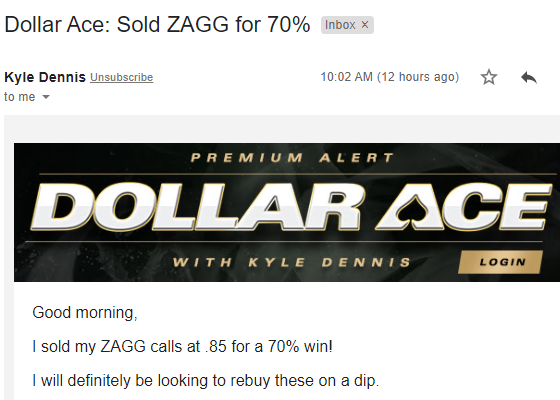Click the word DOLLAR in the banner logo
This screenshot has height=400, width=560.
tap(197, 206)
